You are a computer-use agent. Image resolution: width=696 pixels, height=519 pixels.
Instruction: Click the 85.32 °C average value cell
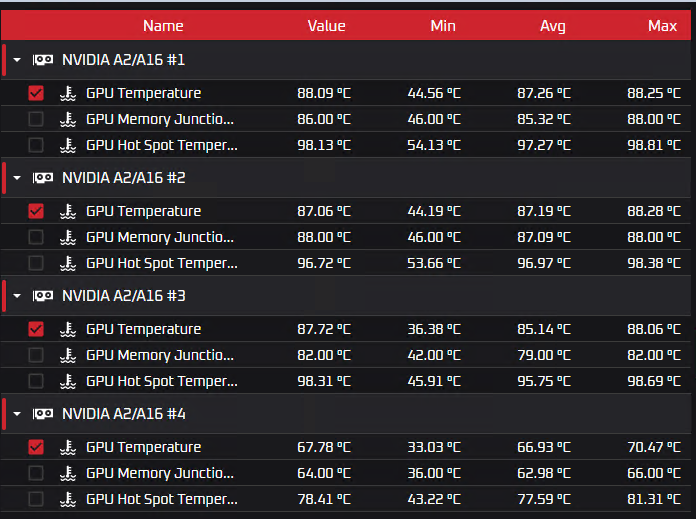coord(544,119)
